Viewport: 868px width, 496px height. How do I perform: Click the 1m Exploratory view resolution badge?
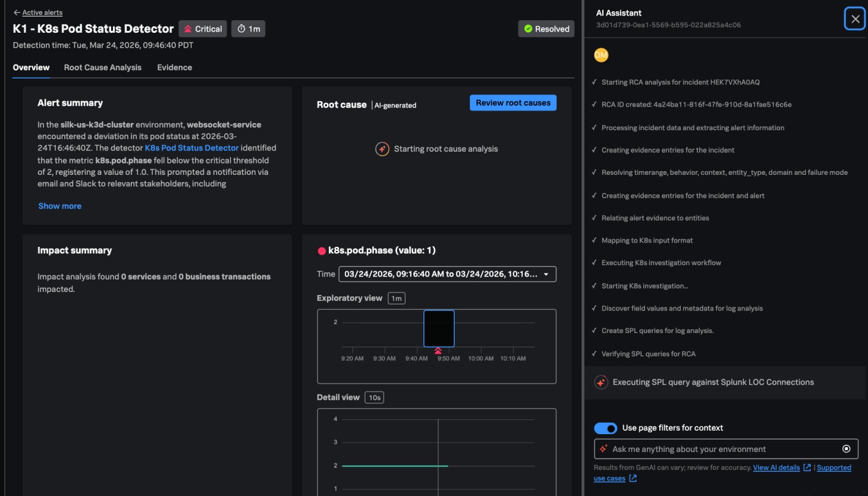[397, 299]
